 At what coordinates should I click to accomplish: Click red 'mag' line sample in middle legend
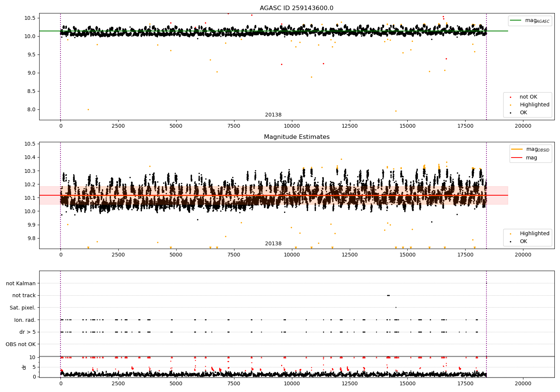click(517, 158)
